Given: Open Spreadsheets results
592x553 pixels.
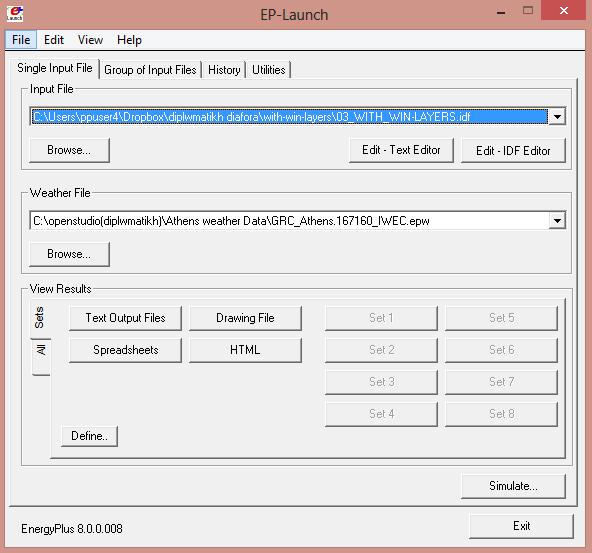Looking at the screenshot, I should [x=125, y=350].
